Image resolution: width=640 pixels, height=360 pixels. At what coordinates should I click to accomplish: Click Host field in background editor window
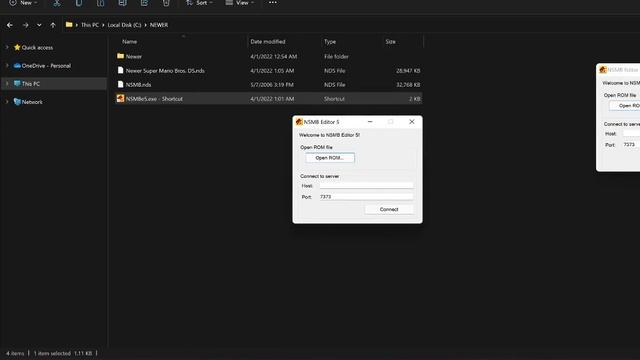click(631, 133)
